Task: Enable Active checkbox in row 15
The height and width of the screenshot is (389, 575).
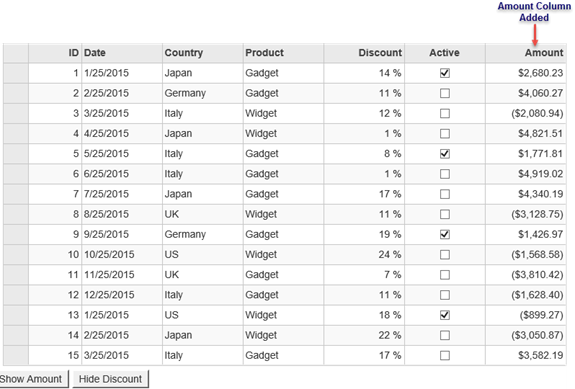Action: point(444,355)
